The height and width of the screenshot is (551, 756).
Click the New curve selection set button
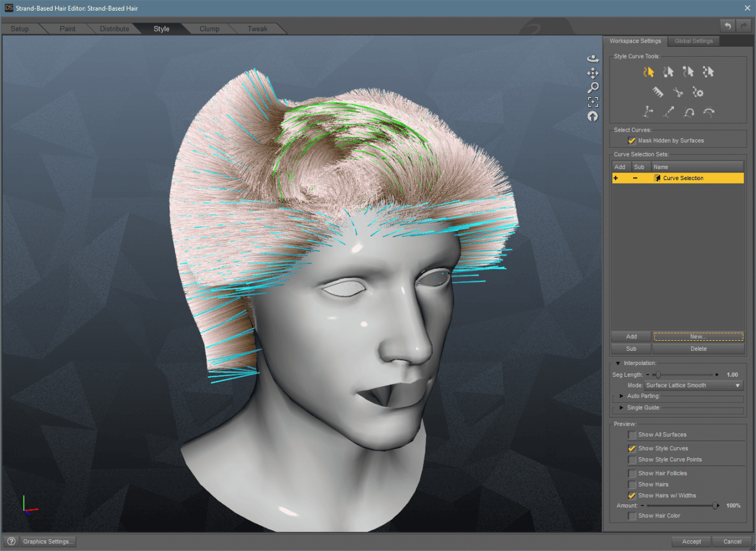click(x=698, y=337)
